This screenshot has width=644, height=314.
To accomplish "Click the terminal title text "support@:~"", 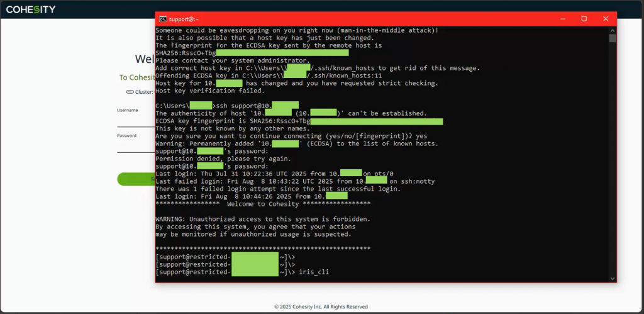I will click(x=184, y=19).
